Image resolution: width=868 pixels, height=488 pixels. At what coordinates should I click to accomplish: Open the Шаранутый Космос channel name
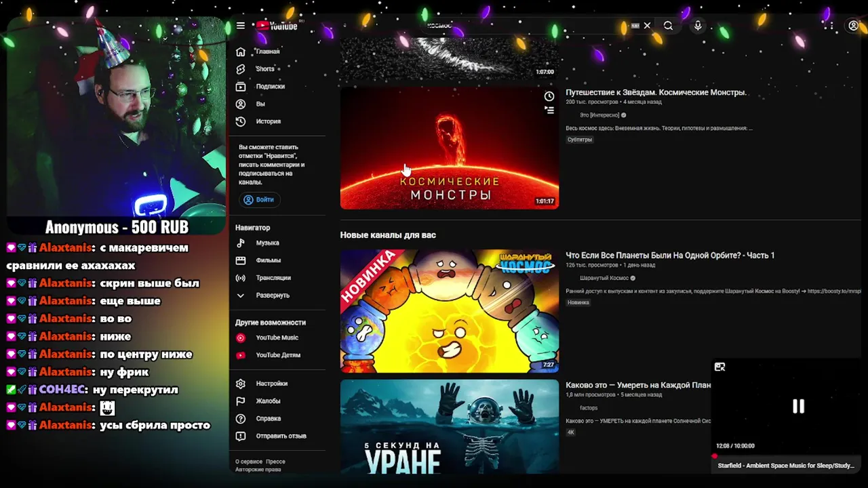click(x=604, y=278)
